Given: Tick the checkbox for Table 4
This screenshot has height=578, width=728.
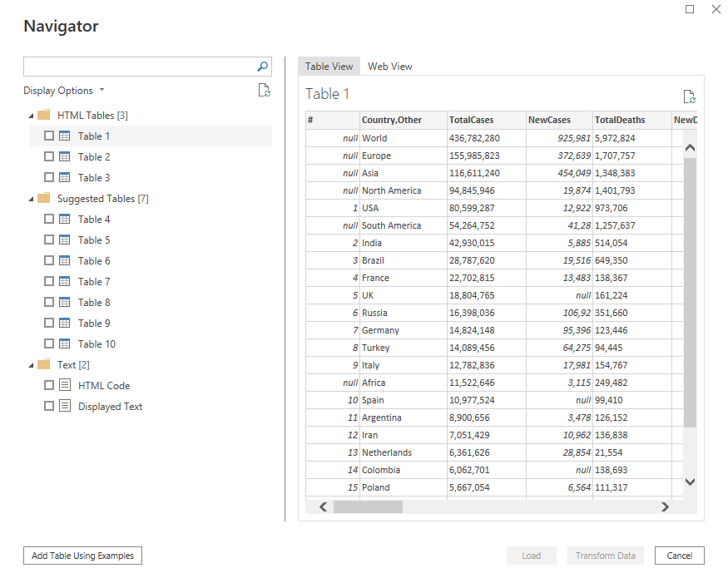Looking at the screenshot, I should coord(49,220).
